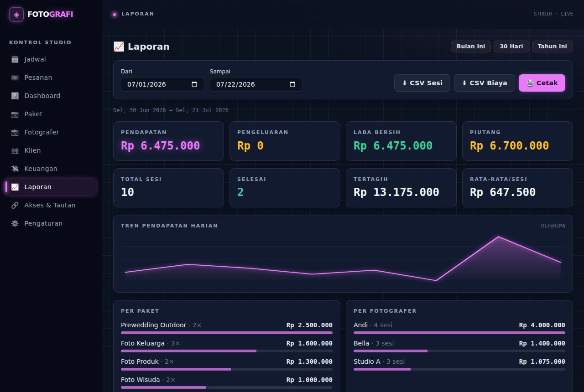Select the 30 Hari range filter

click(x=511, y=46)
